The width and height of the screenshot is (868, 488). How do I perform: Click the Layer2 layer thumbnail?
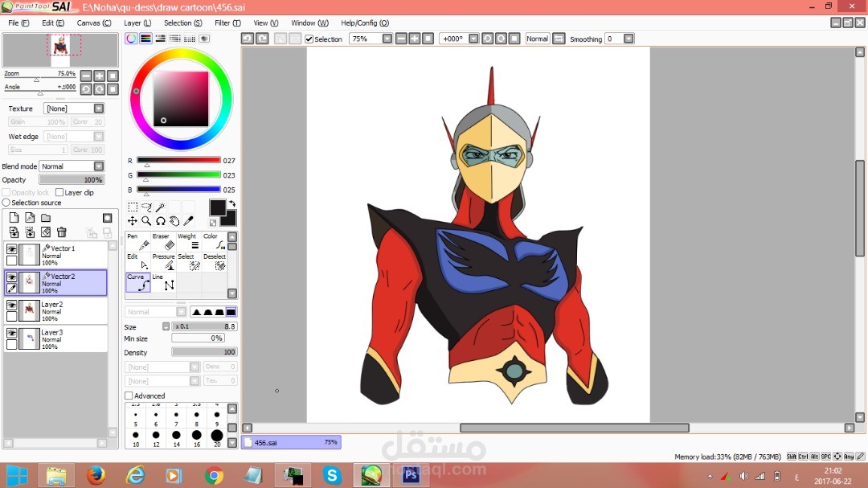point(30,311)
